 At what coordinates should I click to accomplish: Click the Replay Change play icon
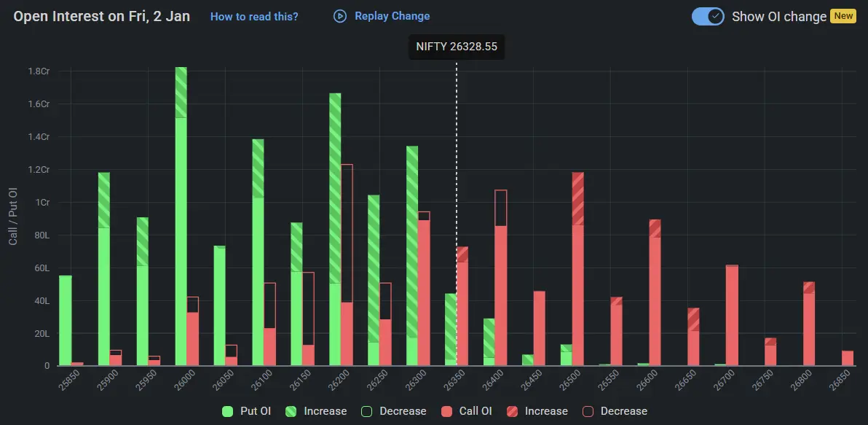click(x=339, y=16)
